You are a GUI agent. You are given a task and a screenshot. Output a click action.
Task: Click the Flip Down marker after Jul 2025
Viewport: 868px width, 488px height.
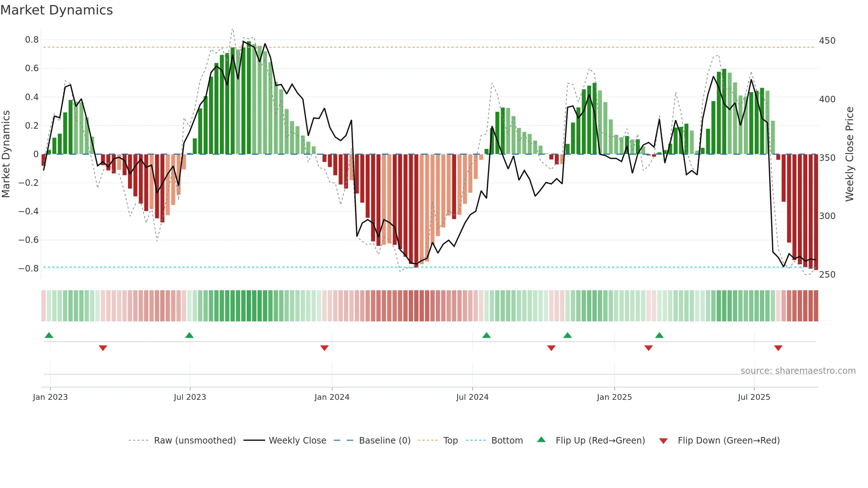tap(778, 348)
